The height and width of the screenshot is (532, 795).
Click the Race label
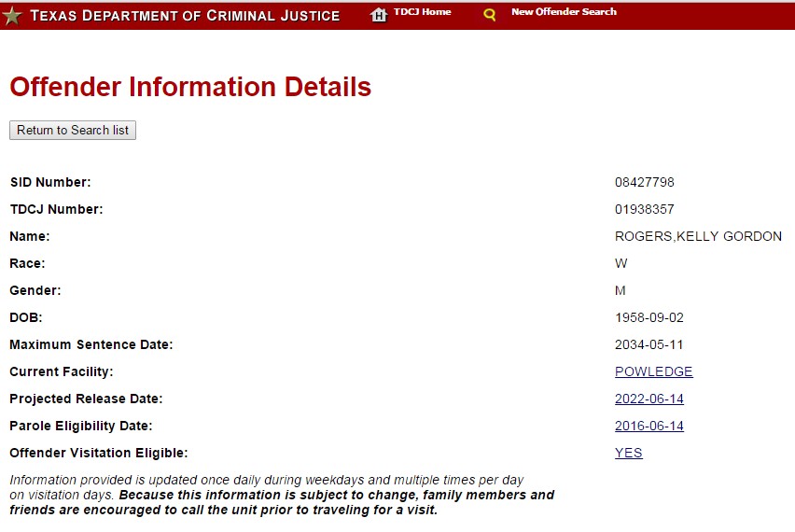(27, 264)
